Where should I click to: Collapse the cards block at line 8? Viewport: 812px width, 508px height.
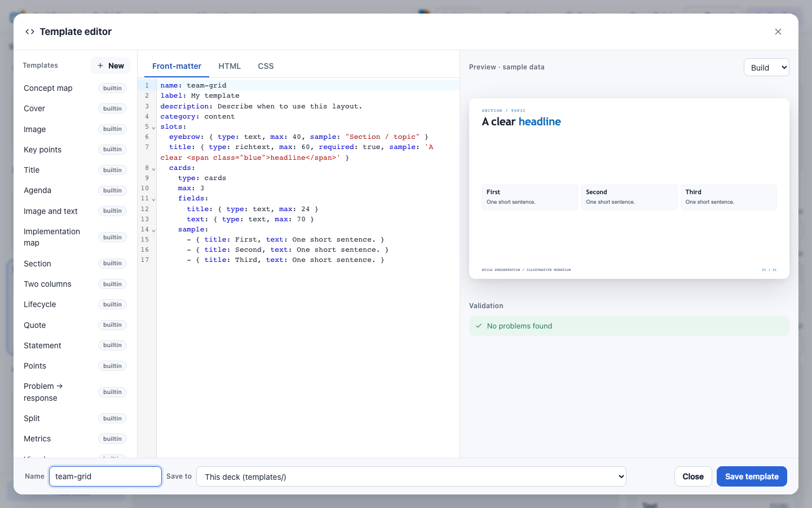(153, 169)
